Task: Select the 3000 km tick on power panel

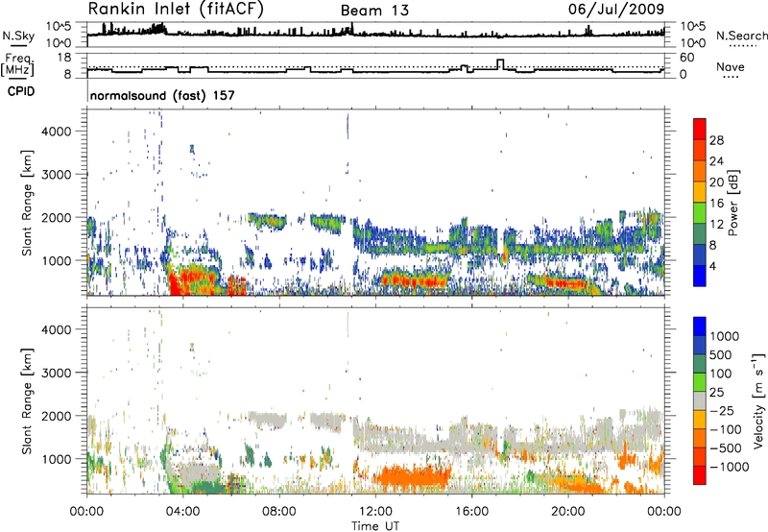Action: coord(56,175)
